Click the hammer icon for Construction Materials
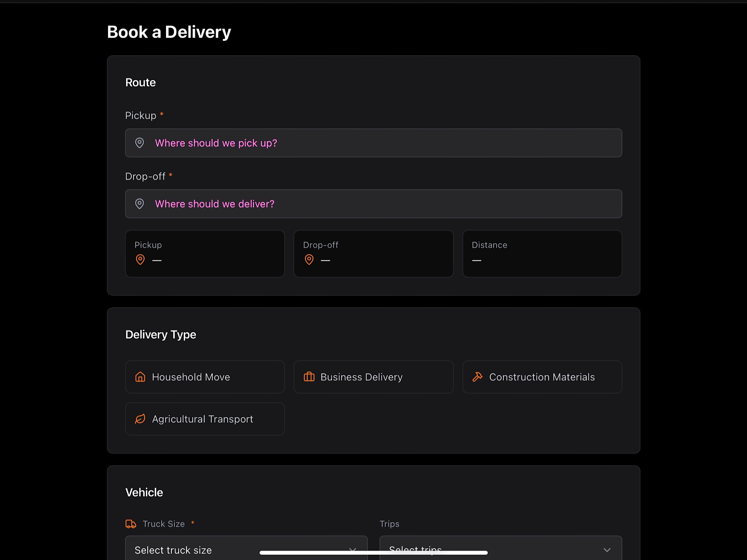Image resolution: width=747 pixels, height=560 pixels. pyautogui.click(x=477, y=377)
